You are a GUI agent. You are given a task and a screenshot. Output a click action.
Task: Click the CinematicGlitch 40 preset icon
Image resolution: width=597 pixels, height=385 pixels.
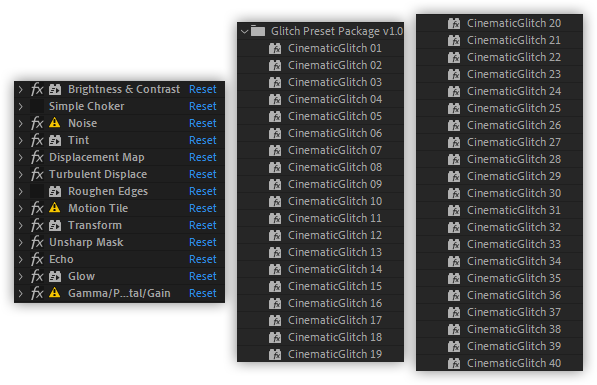pos(454,364)
